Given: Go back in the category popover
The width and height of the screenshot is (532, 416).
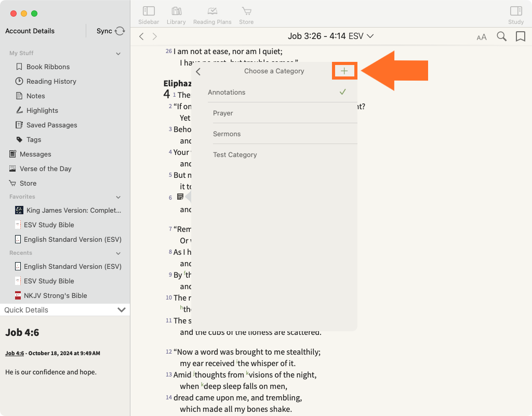Looking at the screenshot, I should point(198,72).
